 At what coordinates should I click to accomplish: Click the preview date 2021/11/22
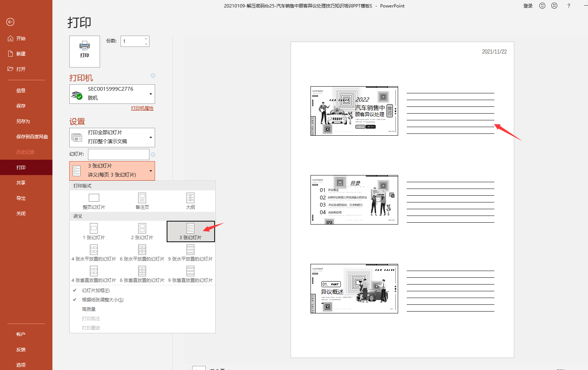point(494,52)
